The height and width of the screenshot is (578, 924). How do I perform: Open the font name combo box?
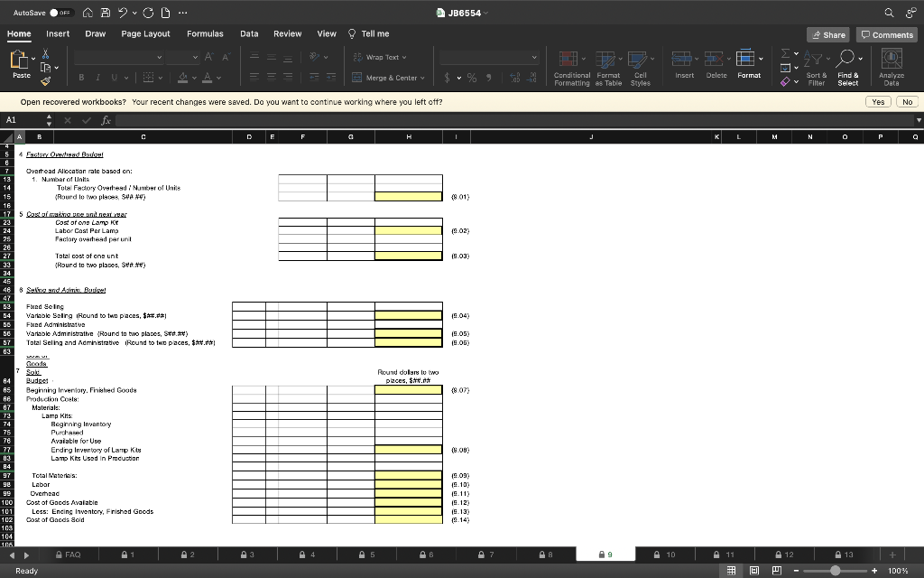118,57
